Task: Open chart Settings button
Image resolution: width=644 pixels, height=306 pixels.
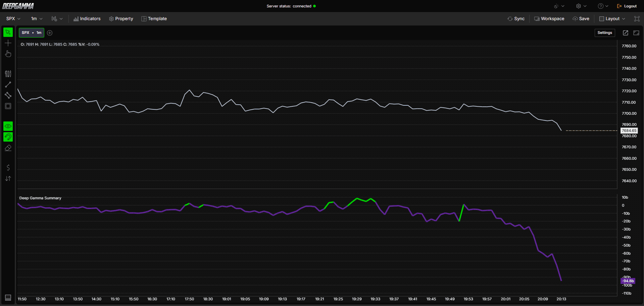Action: tap(605, 33)
